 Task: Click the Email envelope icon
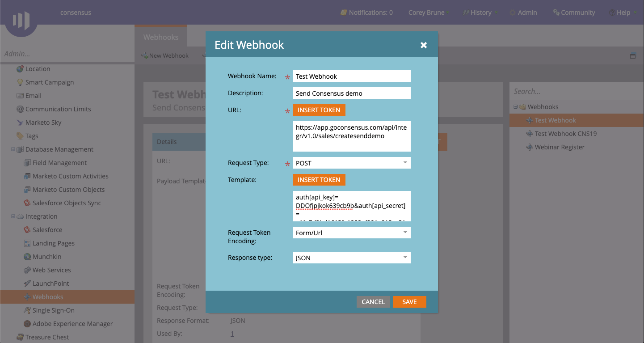(20, 96)
